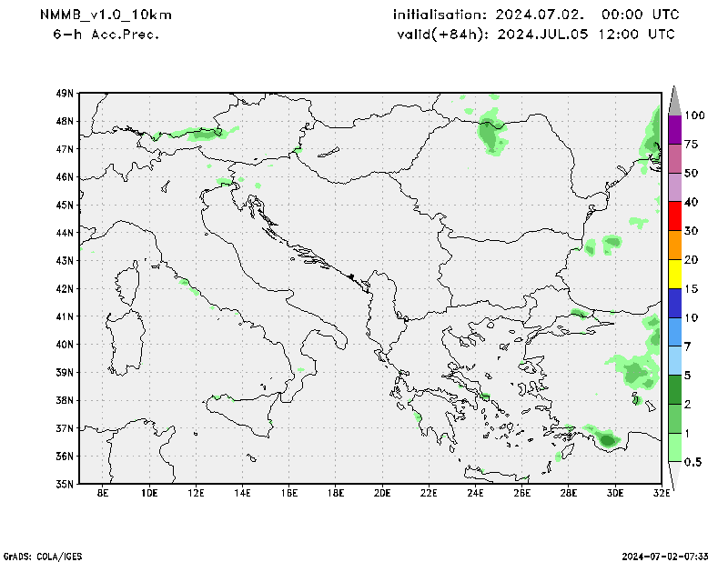This screenshot has width=728, height=562.
Task: Click the white arrow below the color scale
Action: point(674,475)
